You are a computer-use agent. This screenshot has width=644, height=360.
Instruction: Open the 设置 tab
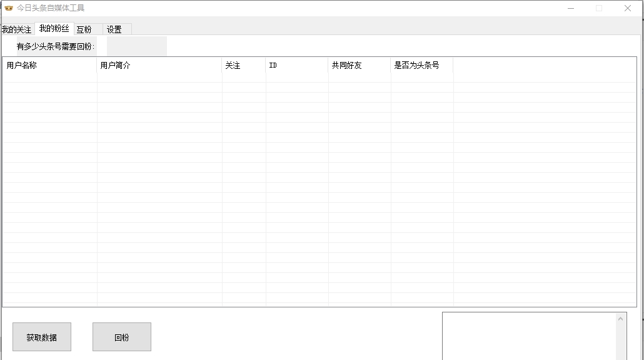[117, 29]
